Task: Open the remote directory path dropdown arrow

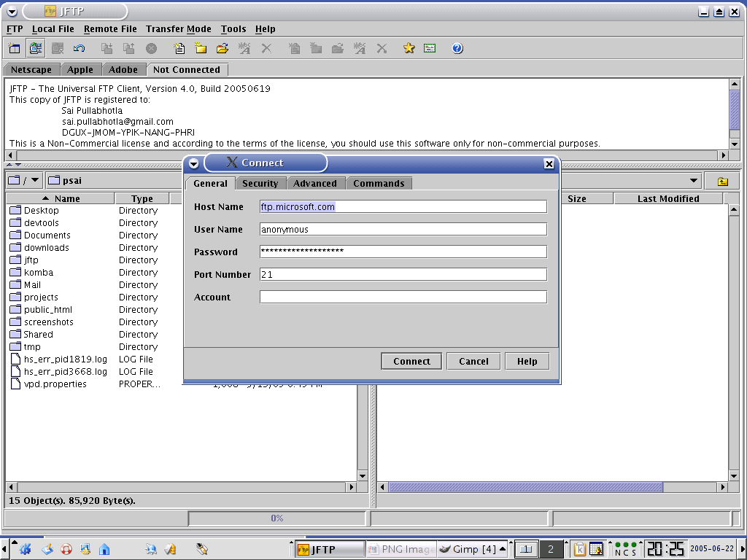Action: pos(694,181)
